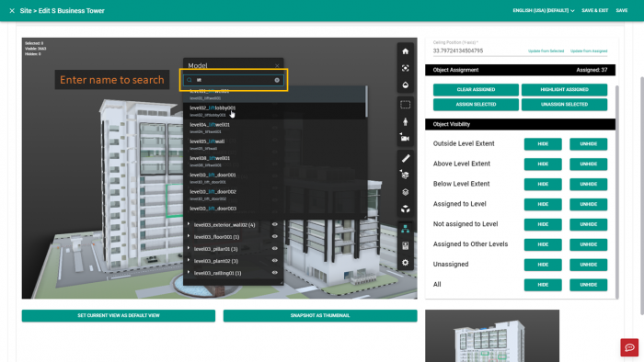This screenshot has height=362, width=644.
Task: Click the Clear Assigned button
Action: 476,89
